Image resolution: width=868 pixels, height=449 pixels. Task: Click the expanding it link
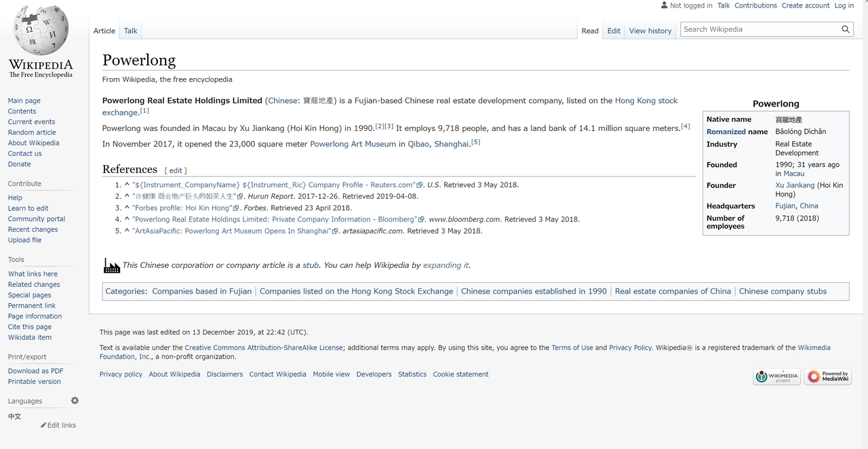pos(446,265)
